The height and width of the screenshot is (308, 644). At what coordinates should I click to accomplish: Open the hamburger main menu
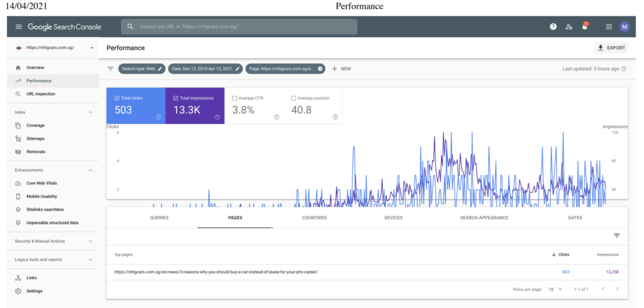(18, 26)
